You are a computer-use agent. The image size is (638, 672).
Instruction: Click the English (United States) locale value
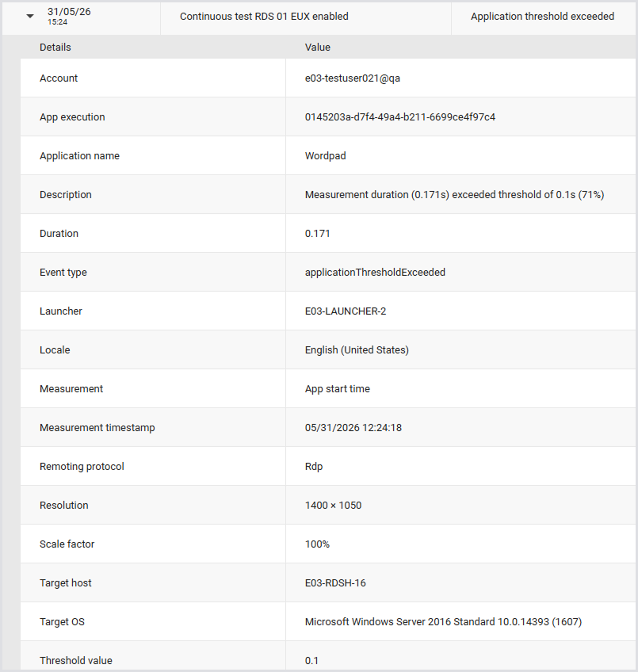[x=357, y=349]
